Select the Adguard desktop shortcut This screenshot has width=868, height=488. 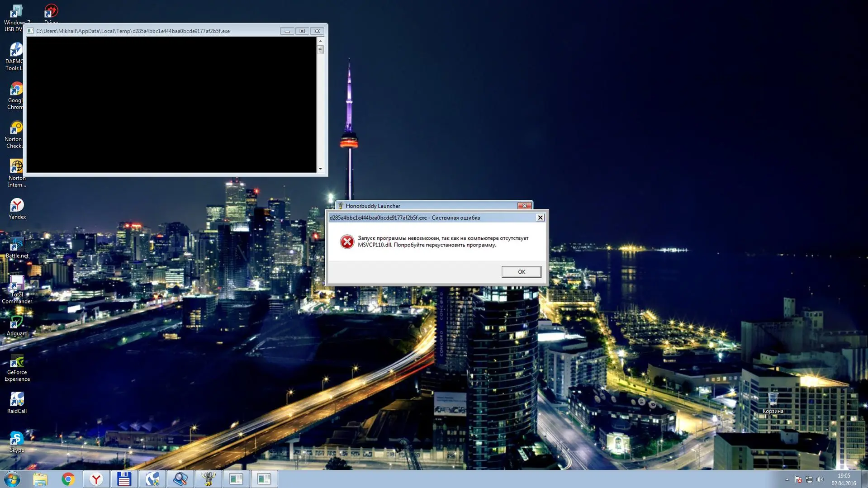pyautogui.click(x=17, y=325)
